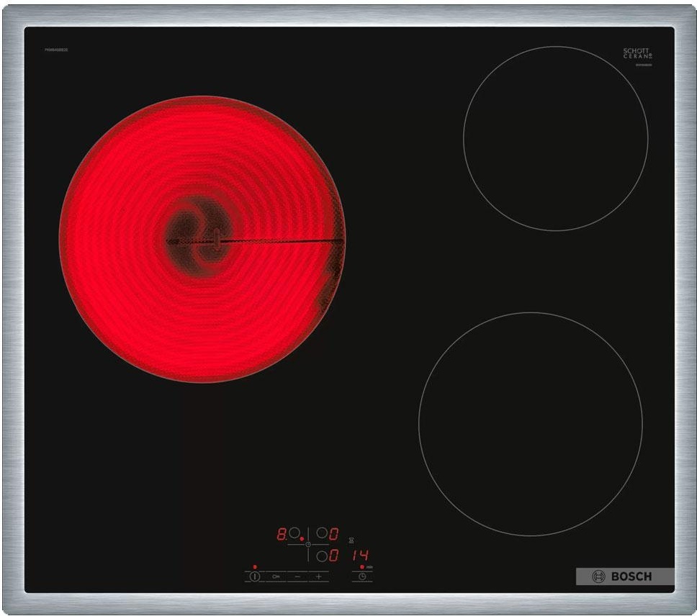The height and width of the screenshot is (616, 697).
Task: Tap the minus key to lower heat
Action: tap(297, 576)
